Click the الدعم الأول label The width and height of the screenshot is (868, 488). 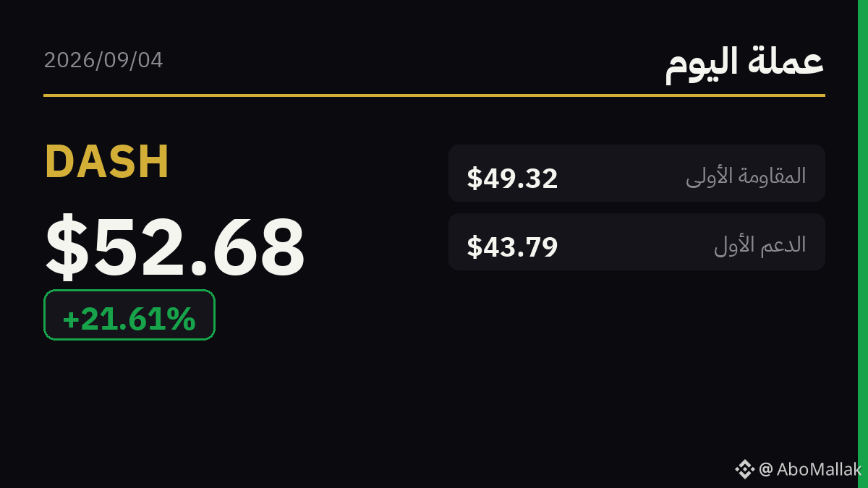point(760,244)
